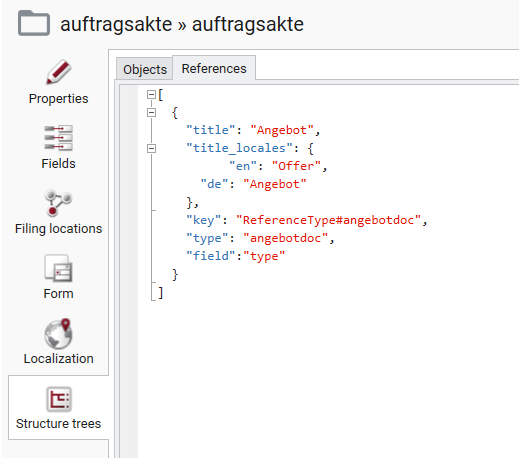Select the Structure trees icon
Screen dimensions: 519x458
click(x=59, y=399)
